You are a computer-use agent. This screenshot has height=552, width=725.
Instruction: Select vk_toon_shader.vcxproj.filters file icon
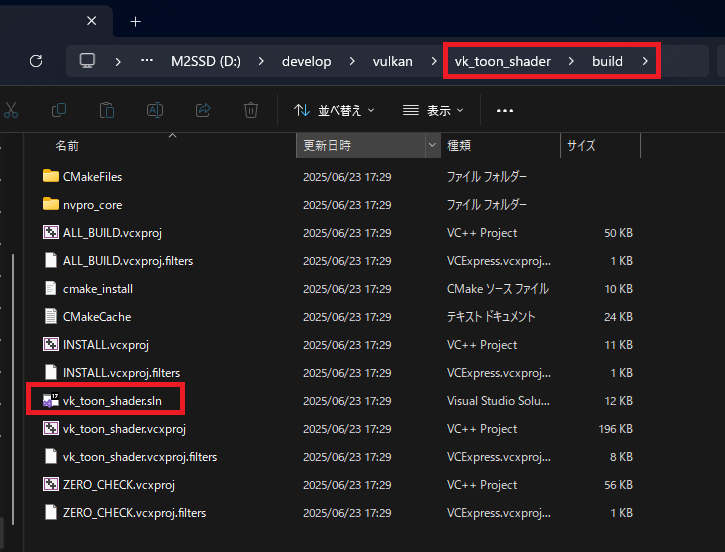click(51, 456)
